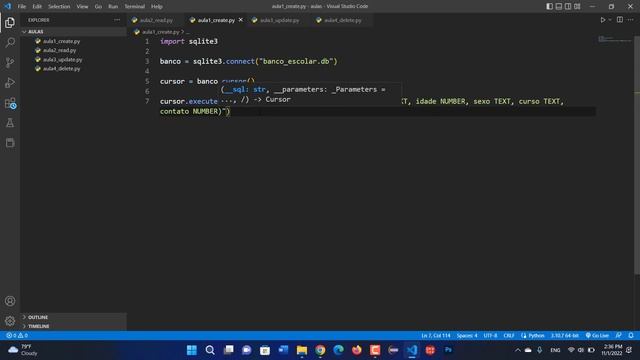Image resolution: width=640 pixels, height=360 pixels.
Task: Open the Manage gear icon
Action: pos(10,321)
